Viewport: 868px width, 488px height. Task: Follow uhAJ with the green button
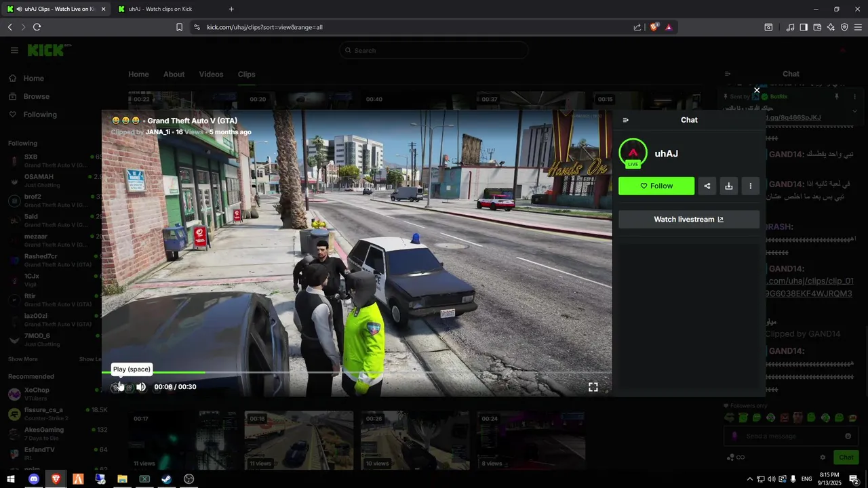(x=656, y=186)
